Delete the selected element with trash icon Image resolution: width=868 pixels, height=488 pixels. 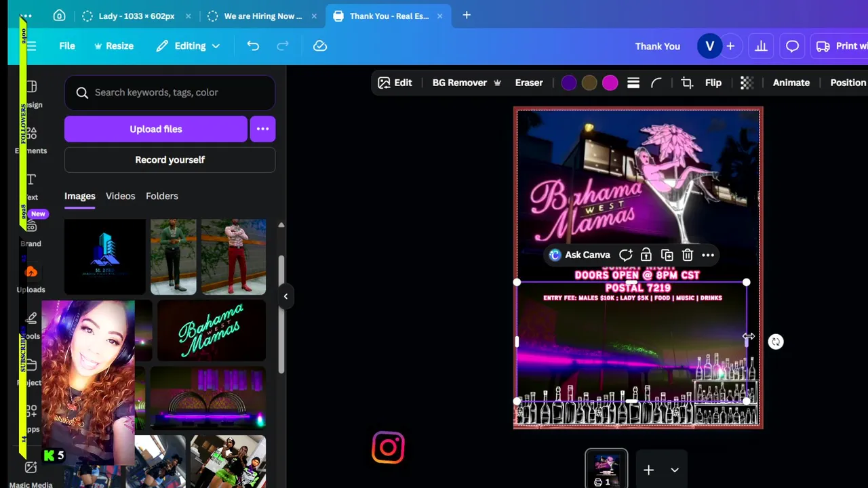tap(688, 255)
